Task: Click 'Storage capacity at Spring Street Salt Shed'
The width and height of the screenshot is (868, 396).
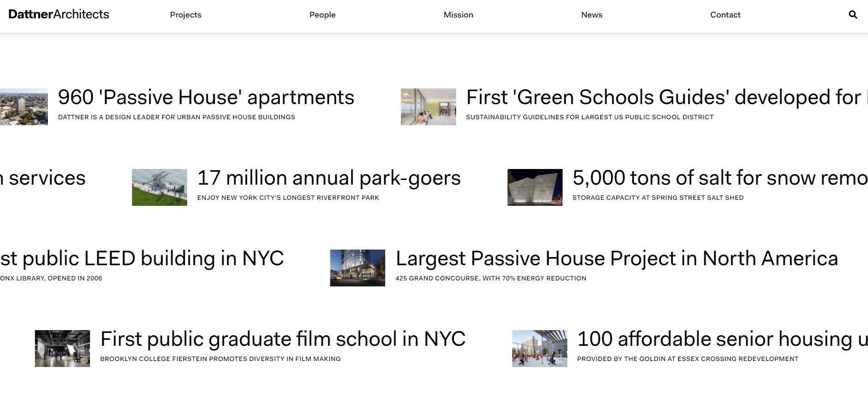Action: [658, 198]
